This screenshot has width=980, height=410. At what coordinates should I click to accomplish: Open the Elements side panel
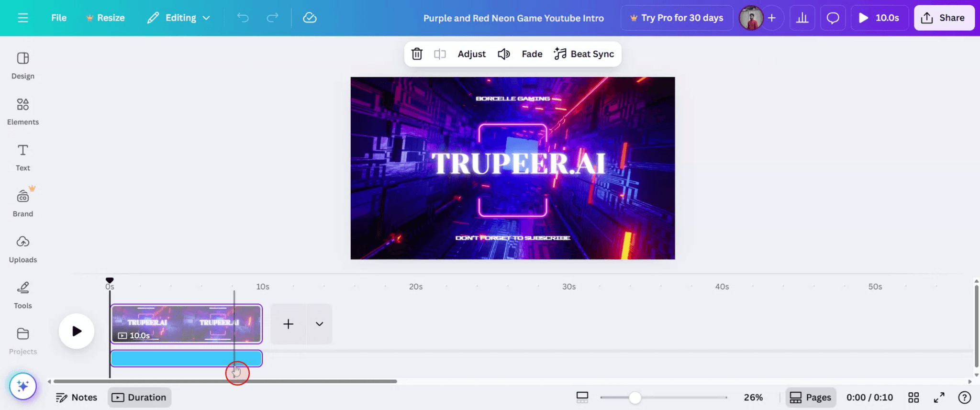tap(23, 112)
